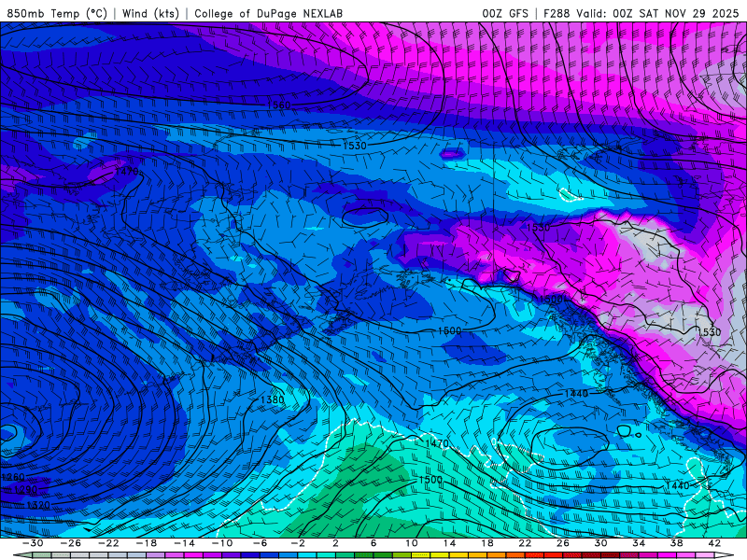This screenshot has width=747, height=560.
Task: Click the 'Wind (kts)' header label
Action: (x=150, y=13)
